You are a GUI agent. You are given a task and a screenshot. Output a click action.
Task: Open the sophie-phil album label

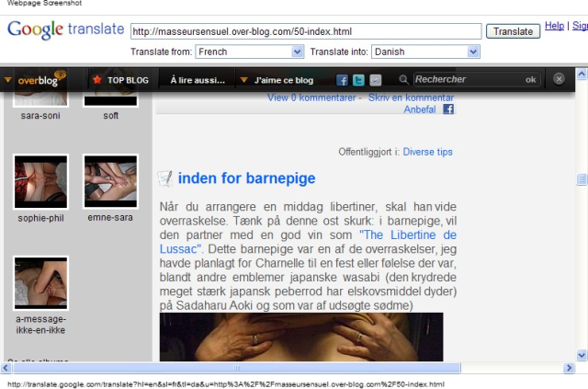40,218
